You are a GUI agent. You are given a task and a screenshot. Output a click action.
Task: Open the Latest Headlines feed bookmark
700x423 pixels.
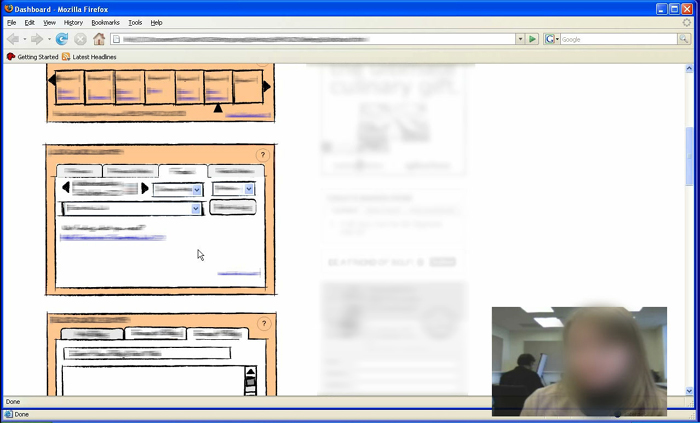(89, 57)
